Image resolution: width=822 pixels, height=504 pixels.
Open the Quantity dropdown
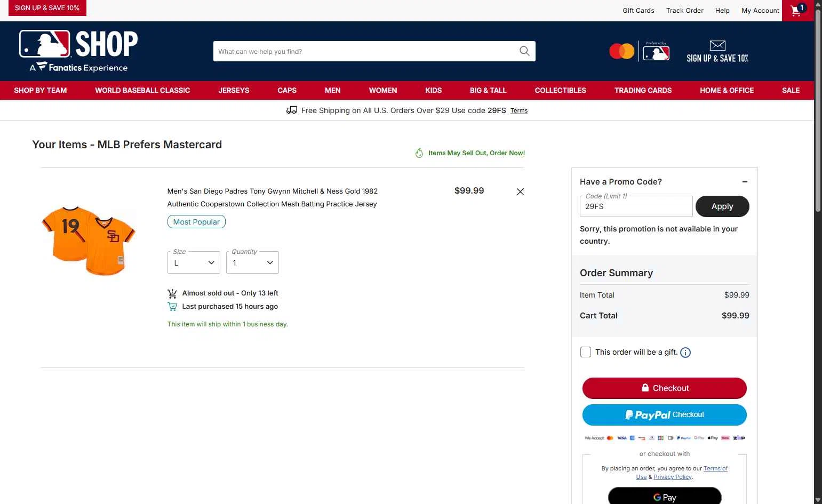pos(252,262)
